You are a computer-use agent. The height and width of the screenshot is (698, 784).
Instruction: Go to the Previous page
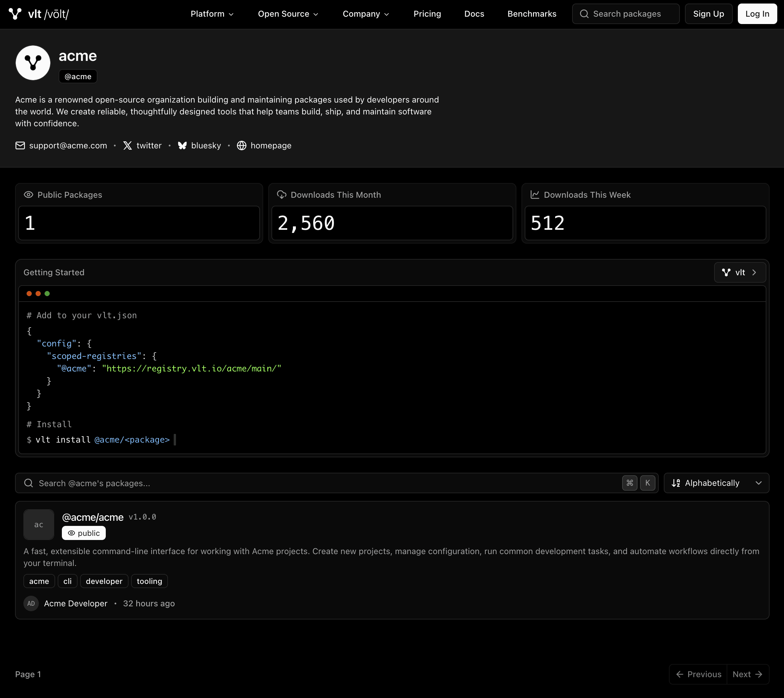[698, 674]
